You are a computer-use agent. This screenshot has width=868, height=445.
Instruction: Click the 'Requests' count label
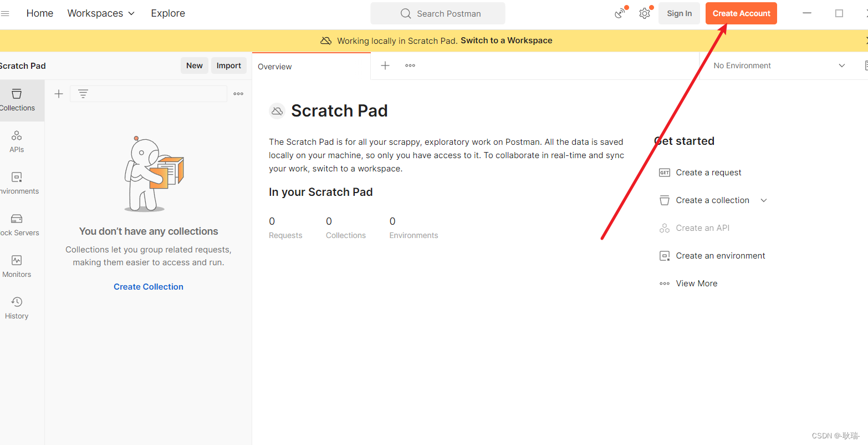285,235
